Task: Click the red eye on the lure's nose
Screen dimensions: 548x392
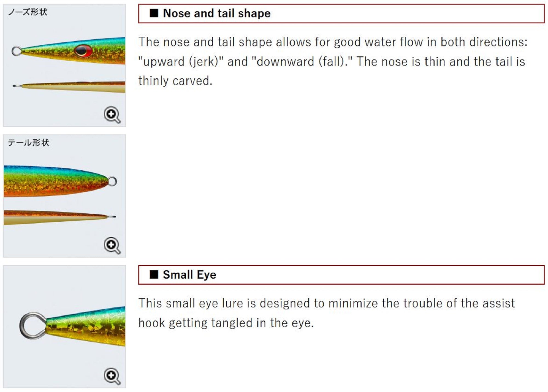Action: tap(83, 50)
